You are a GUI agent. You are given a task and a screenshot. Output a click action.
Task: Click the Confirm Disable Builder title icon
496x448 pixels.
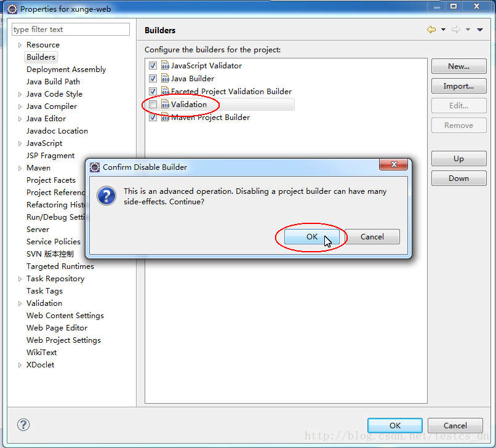point(95,167)
